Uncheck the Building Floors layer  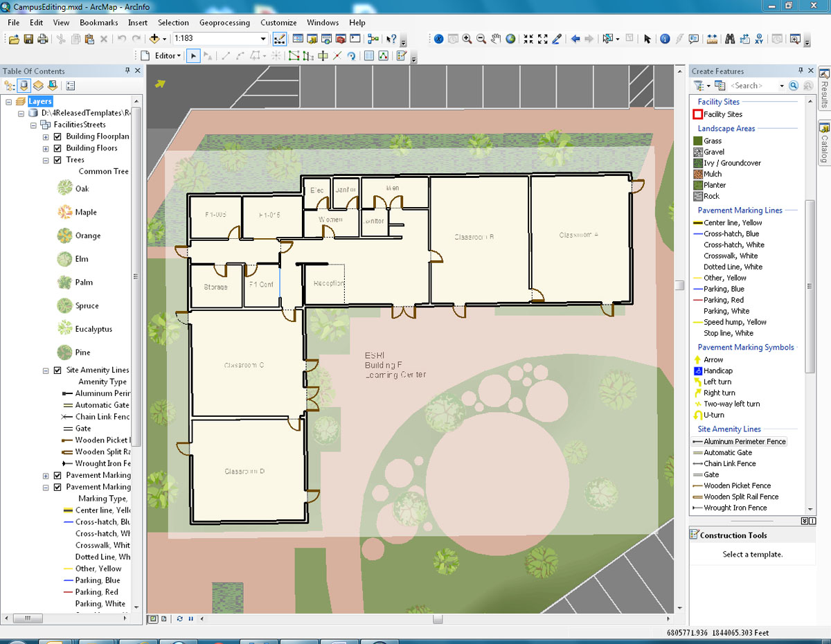click(57, 148)
